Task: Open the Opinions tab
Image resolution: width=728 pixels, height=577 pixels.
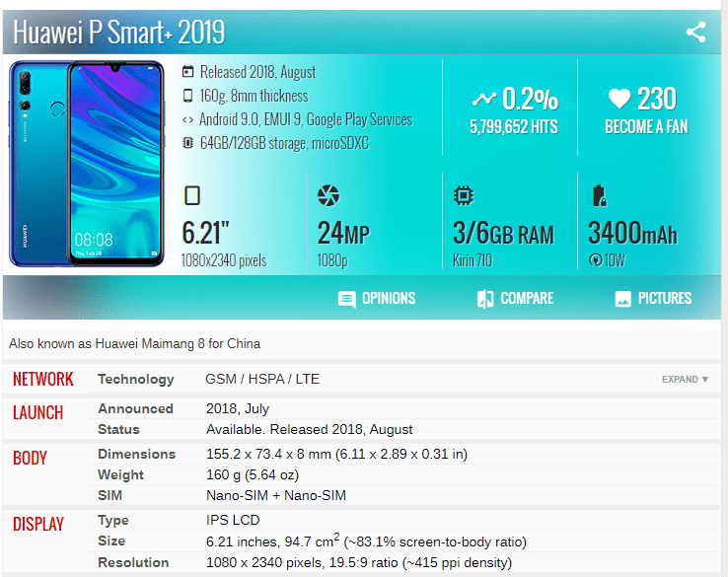Action: click(377, 298)
